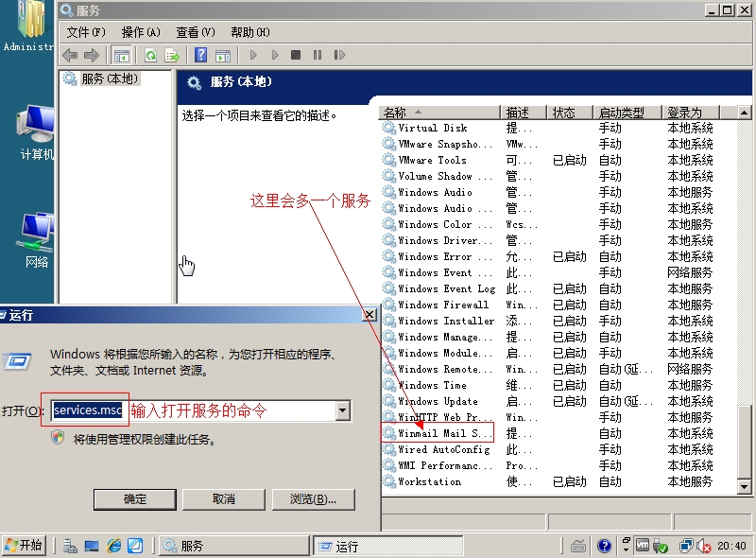Open Server Manager quick launch icon
The width and height of the screenshot is (756, 558).
point(70,546)
